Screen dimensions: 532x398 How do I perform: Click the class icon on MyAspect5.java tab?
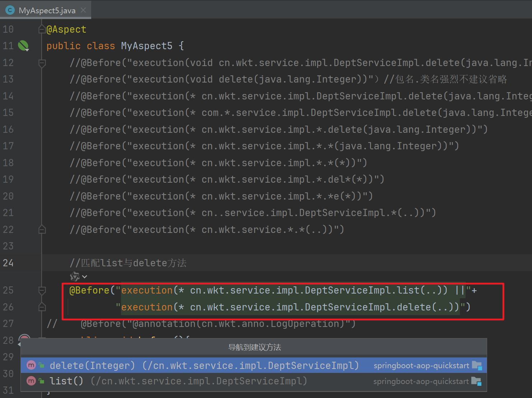click(x=10, y=10)
